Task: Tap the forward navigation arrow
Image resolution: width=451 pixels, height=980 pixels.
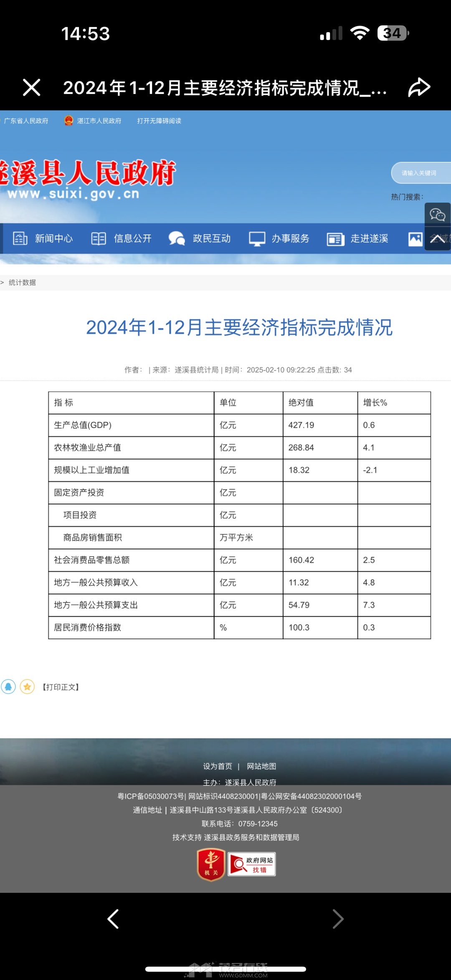Action: pos(338,919)
